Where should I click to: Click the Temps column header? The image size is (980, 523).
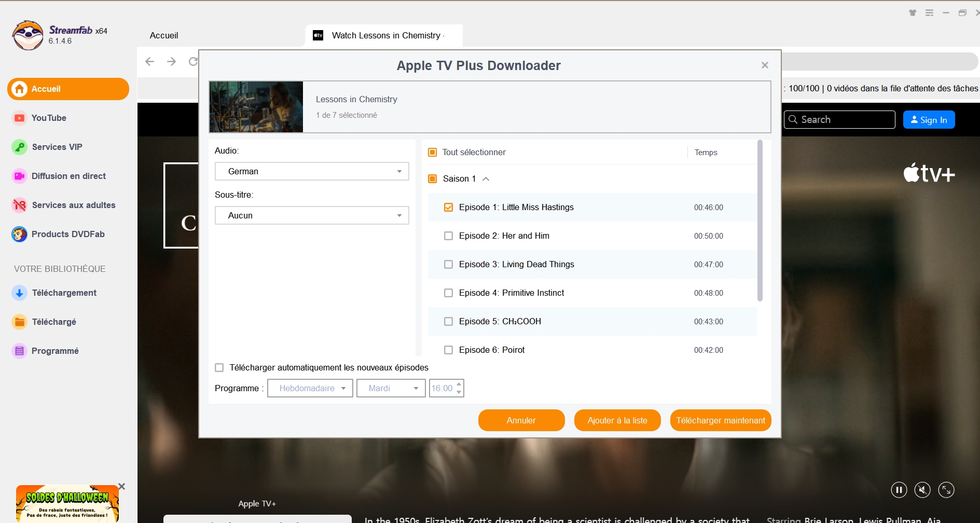706,153
